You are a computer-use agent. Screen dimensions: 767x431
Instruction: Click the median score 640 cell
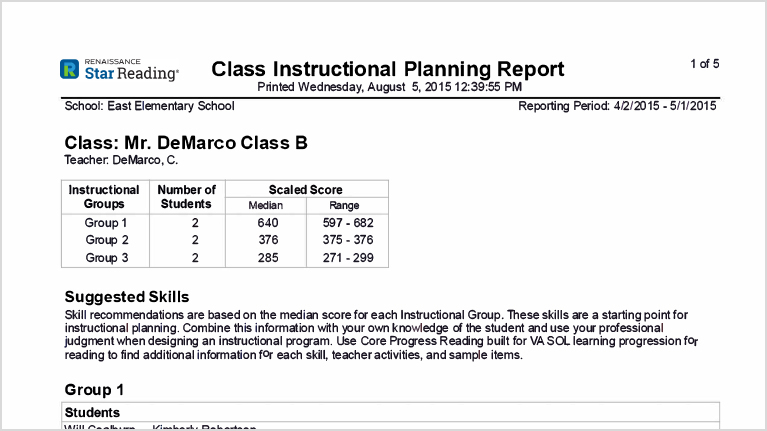(x=266, y=223)
